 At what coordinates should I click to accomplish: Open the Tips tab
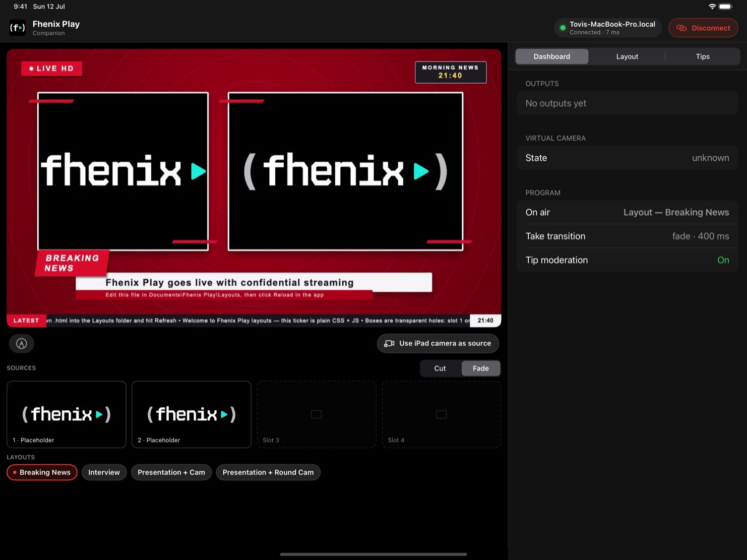point(703,56)
